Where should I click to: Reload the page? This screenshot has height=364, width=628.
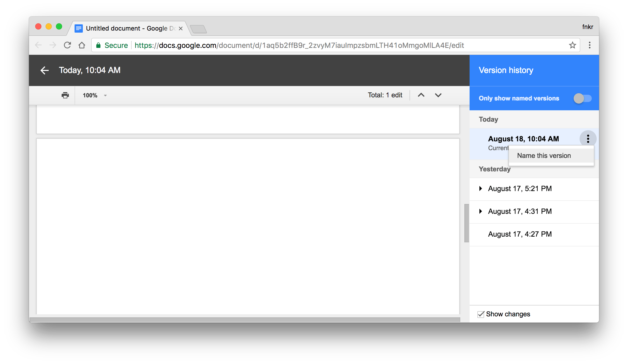pyautogui.click(x=67, y=45)
